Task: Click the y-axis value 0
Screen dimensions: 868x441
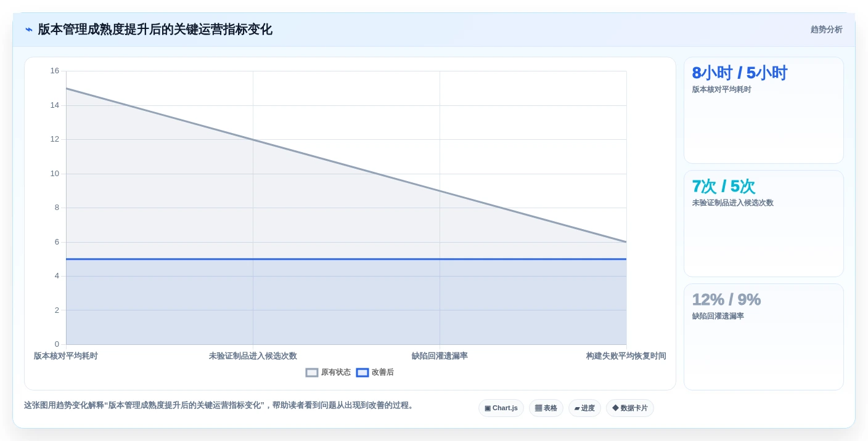Action: [x=57, y=344]
